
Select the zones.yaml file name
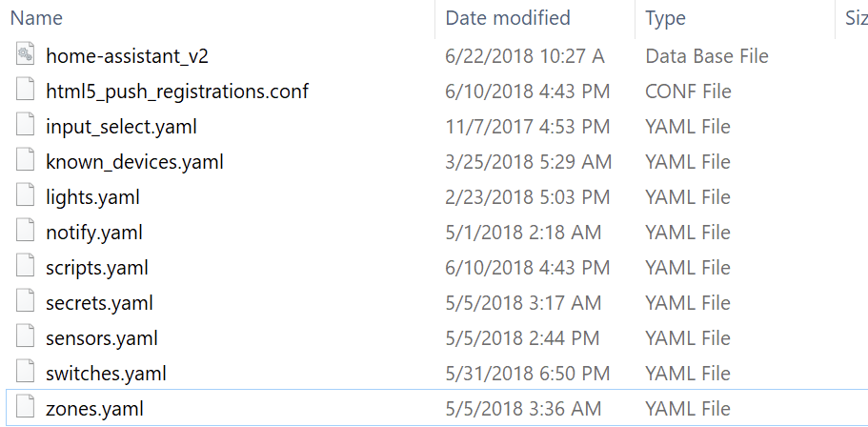click(94, 409)
